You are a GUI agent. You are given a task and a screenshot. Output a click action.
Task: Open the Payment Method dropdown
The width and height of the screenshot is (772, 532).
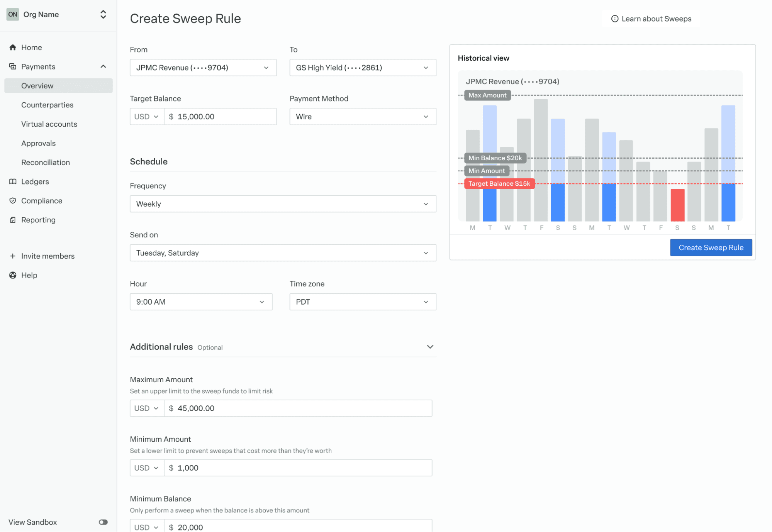363,117
